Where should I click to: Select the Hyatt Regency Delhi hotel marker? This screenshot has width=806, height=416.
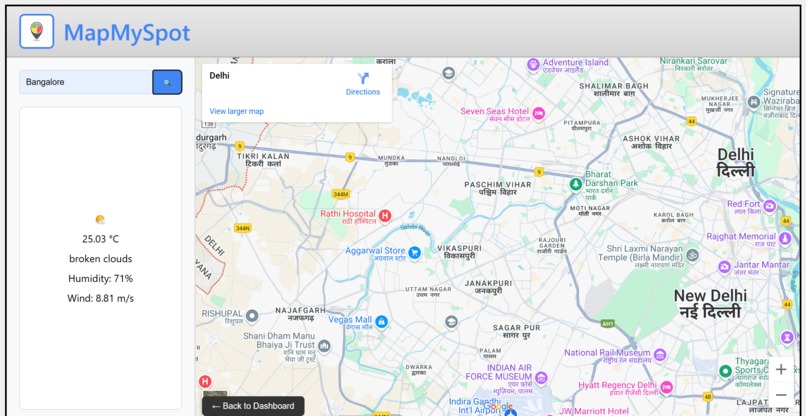click(x=666, y=387)
